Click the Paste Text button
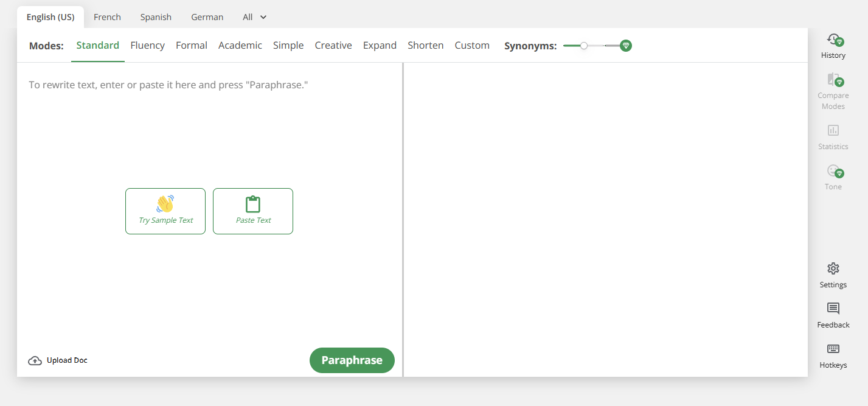Viewport: 868px width, 406px height. click(253, 211)
